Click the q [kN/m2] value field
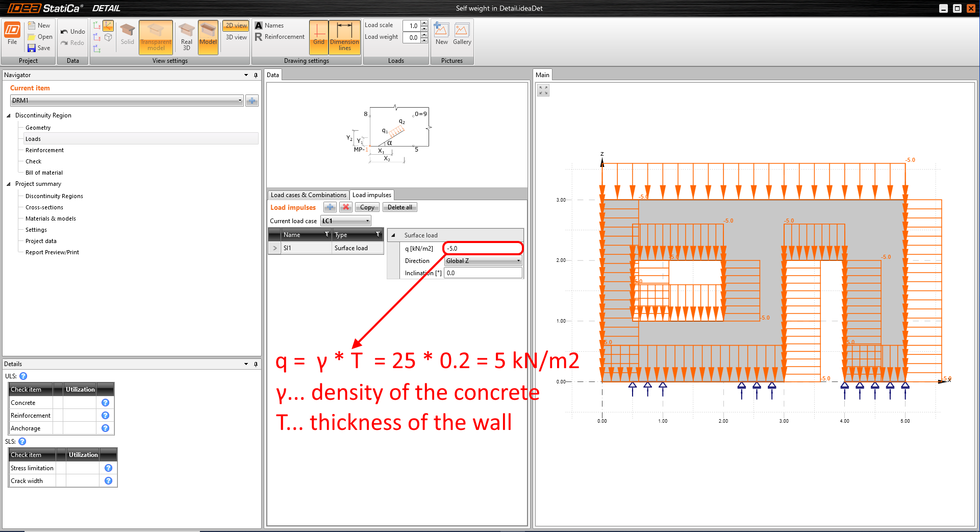This screenshot has width=980, height=532. coord(483,249)
